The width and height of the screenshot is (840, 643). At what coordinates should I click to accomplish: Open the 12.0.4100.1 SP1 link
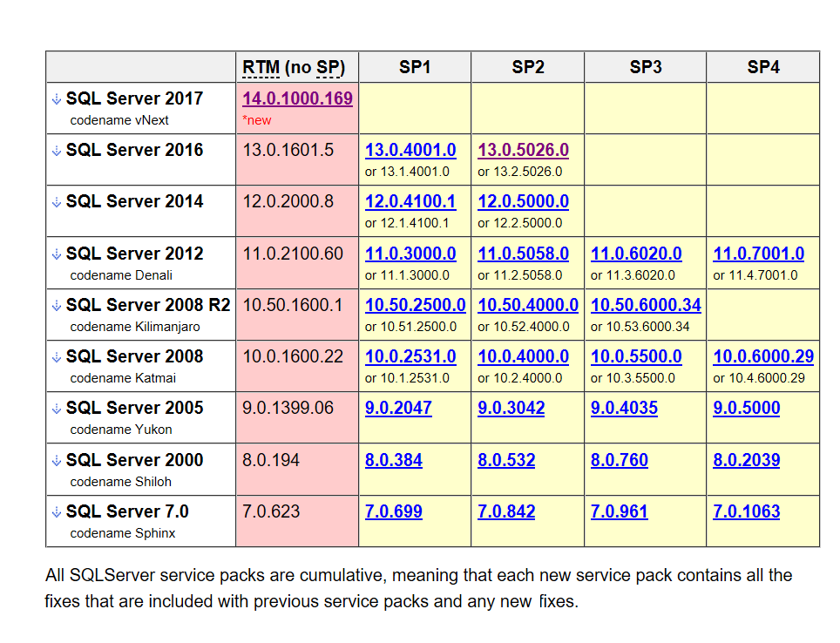coord(410,201)
